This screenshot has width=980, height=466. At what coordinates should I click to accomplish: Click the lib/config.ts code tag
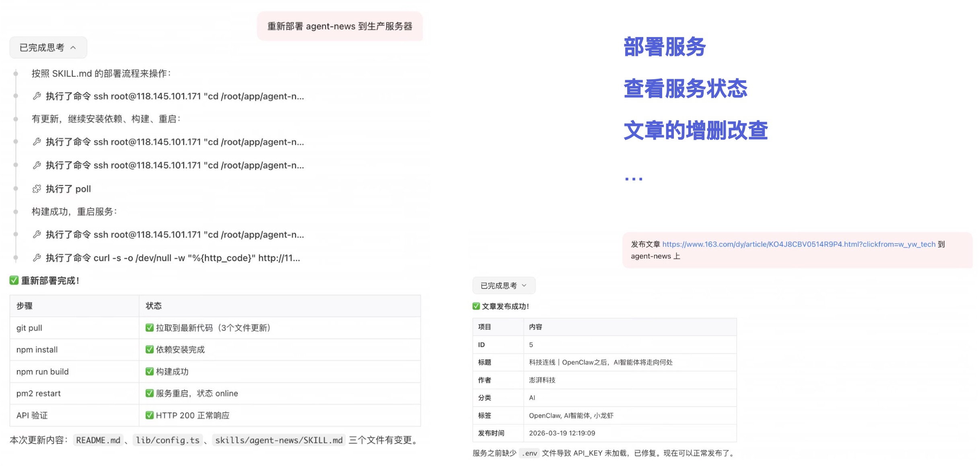[x=167, y=440]
